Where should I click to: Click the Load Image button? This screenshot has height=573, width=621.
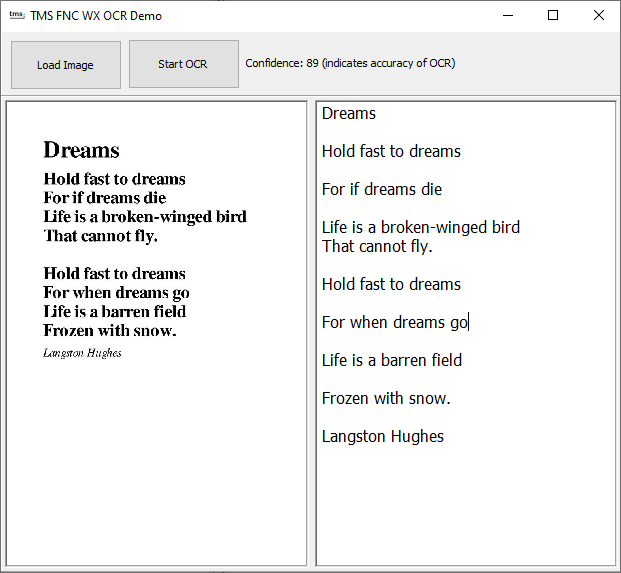click(x=66, y=65)
